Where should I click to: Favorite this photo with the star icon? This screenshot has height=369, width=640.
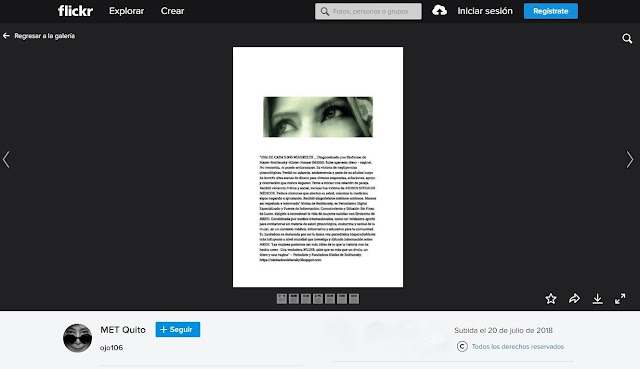(551, 299)
